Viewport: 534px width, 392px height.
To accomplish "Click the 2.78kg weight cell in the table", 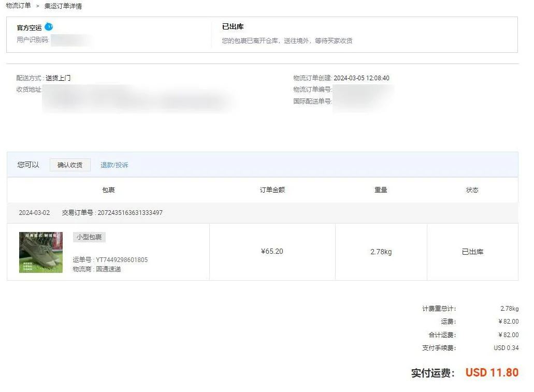I will [x=381, y=252].
